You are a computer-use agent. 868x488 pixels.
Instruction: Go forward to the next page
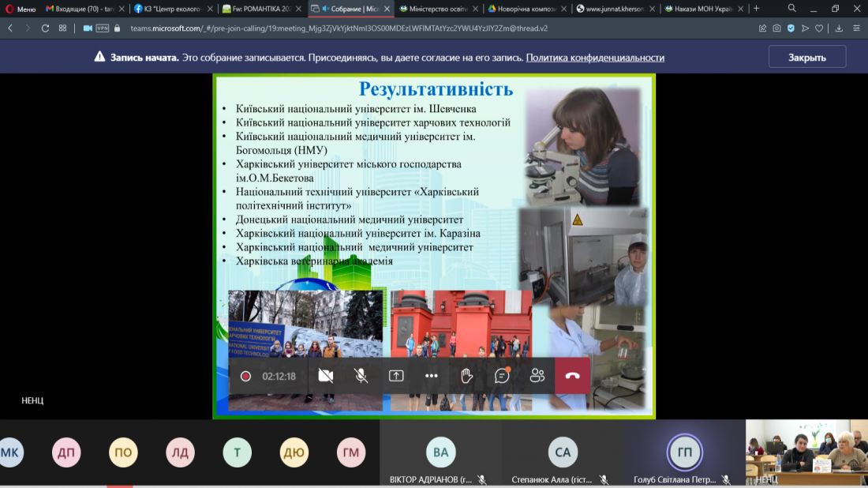[x=28, y=28]
